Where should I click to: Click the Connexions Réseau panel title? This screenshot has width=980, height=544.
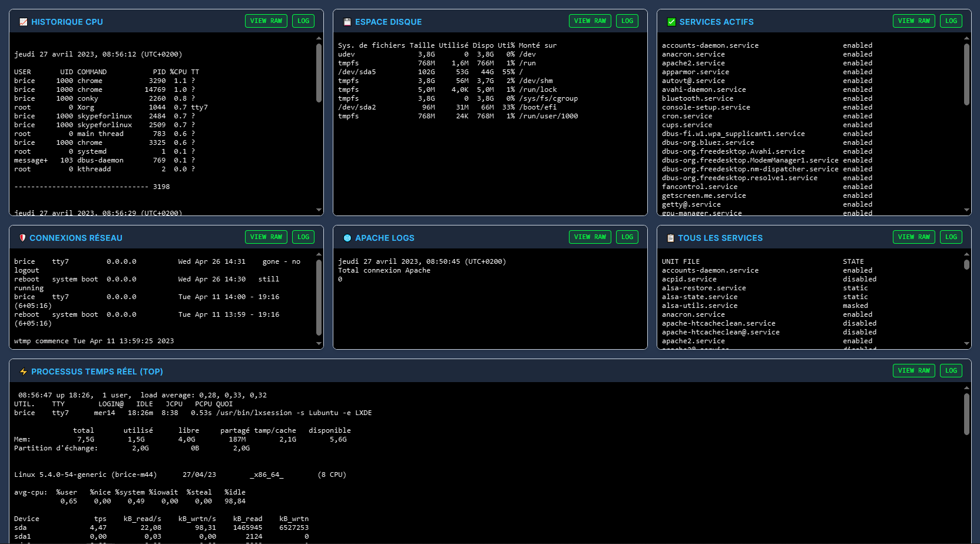[x=76, y=238]
